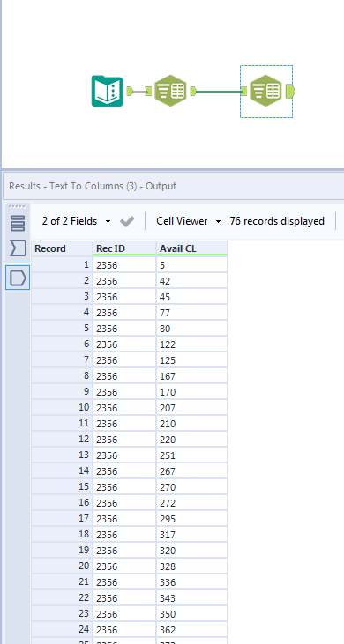The width and height of the screenshot is (344, 644).
Task: Select Avail CL cell with value 207
Action: point(191,408)
